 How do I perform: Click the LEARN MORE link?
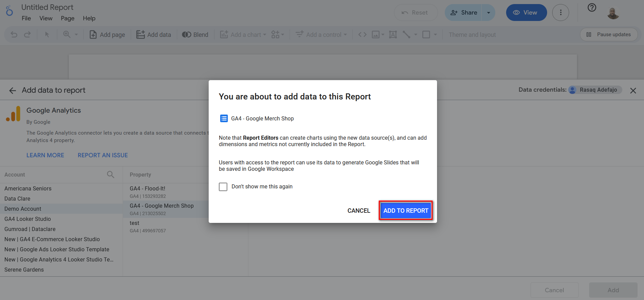(45, 155)
